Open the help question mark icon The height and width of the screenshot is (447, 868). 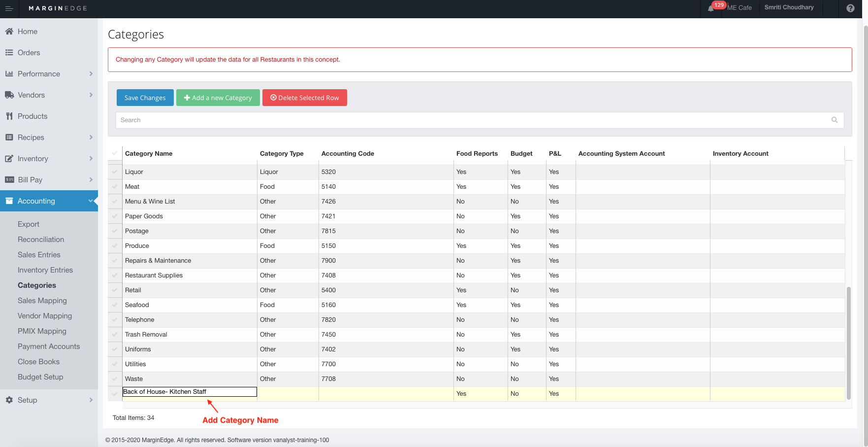pyautogui.click(x=850, y=8)
